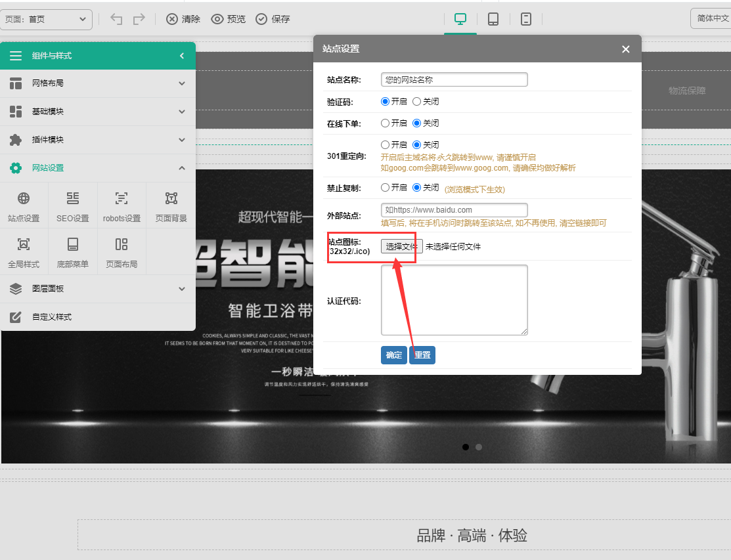This screenshot has width=731, height=560.
Task: Expand the 网格布局 section
Action: pos(97,83)
